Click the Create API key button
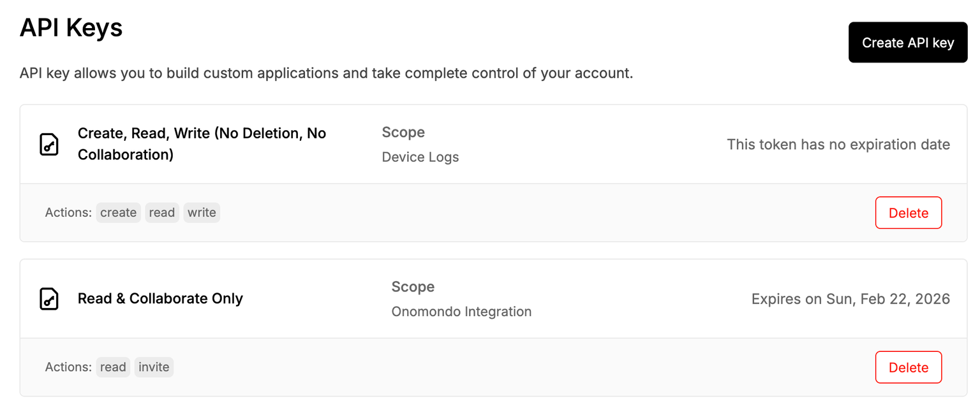Viewport: 980px width, 408px height. (x=907, y=43)
